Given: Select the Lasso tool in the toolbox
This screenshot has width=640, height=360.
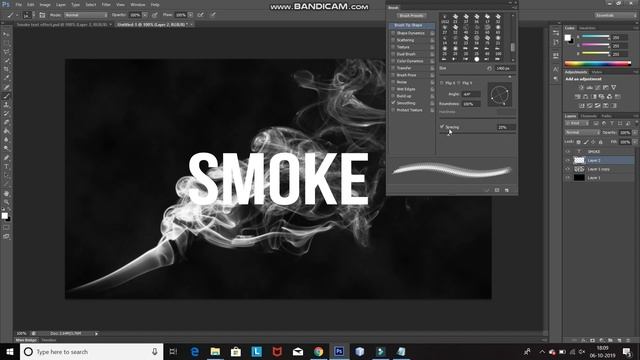Looking at the screenshot, I should point(6,51).
